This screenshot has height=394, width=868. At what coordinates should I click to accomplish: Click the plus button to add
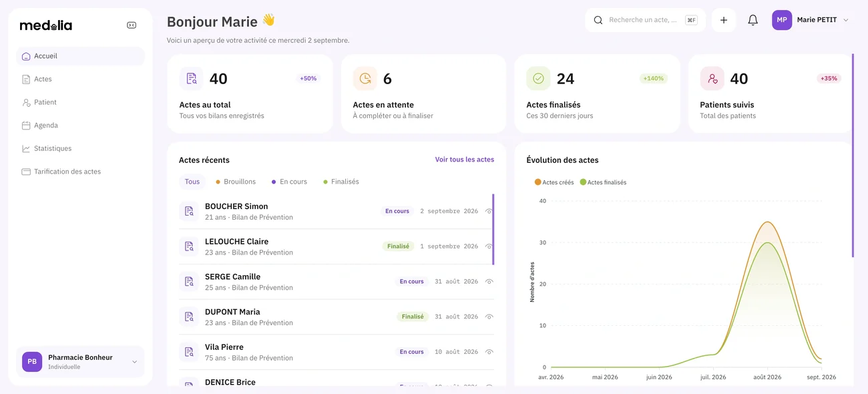(724, 20)
